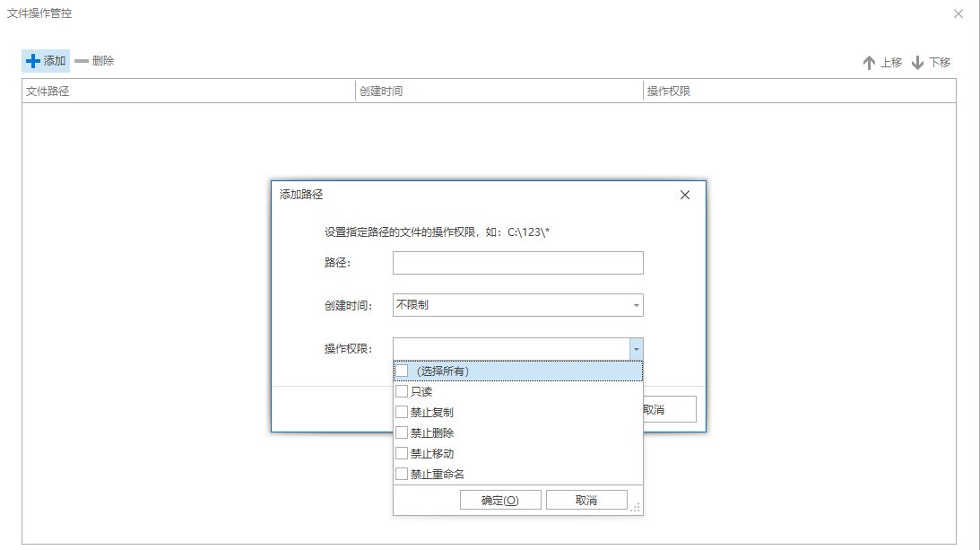The width and height of the screenshot is (980, 550).
Task: Click the 操作权限 column header
Action: pyautogui.click(x=800, y=92)
